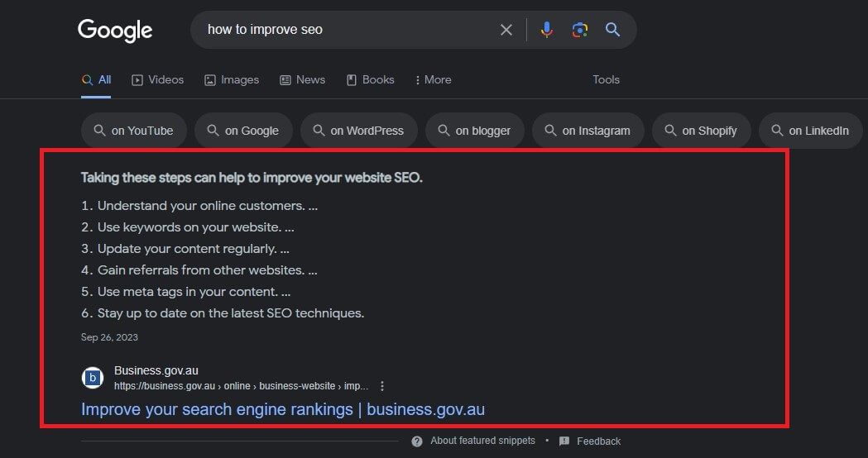The height and width of the screenshot is (458, 868).
Task: Refine search with on Instagram chip
Action: 587,131
